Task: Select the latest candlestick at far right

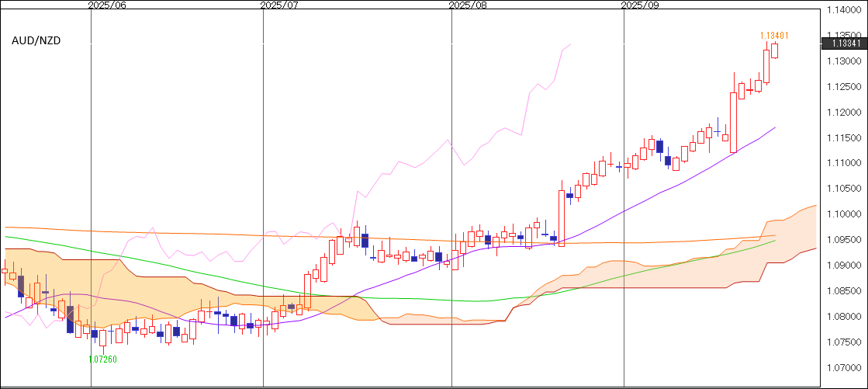Action: [775, 50]
